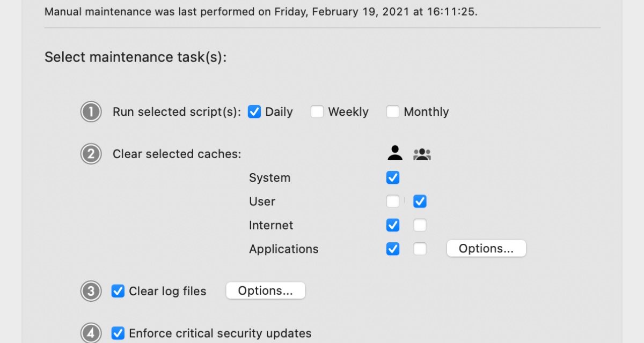
Task: Disable Enforce critical security updates
Action: (x=118, y=333)
